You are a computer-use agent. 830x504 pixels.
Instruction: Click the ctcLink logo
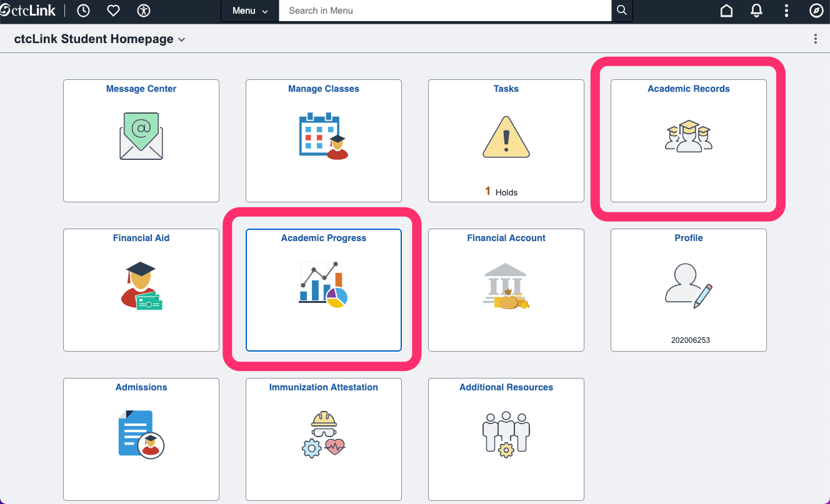pyautogui.click(x=28, y=11)
